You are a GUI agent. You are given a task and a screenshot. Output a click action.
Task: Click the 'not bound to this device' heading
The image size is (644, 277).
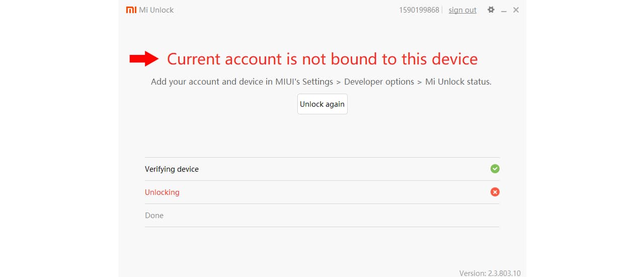[322, 59]
